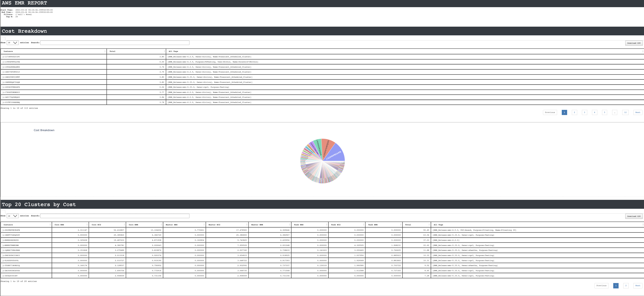Sort Top 20 Clusters table by Instance column
644x296 pixels.
[26, 225]
